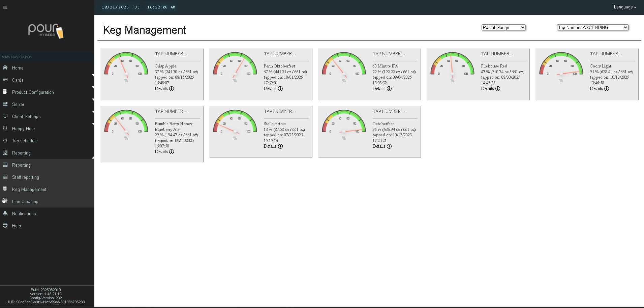Click the Home house icon
The height and width of the screenshot is (308, 644).
5,68
